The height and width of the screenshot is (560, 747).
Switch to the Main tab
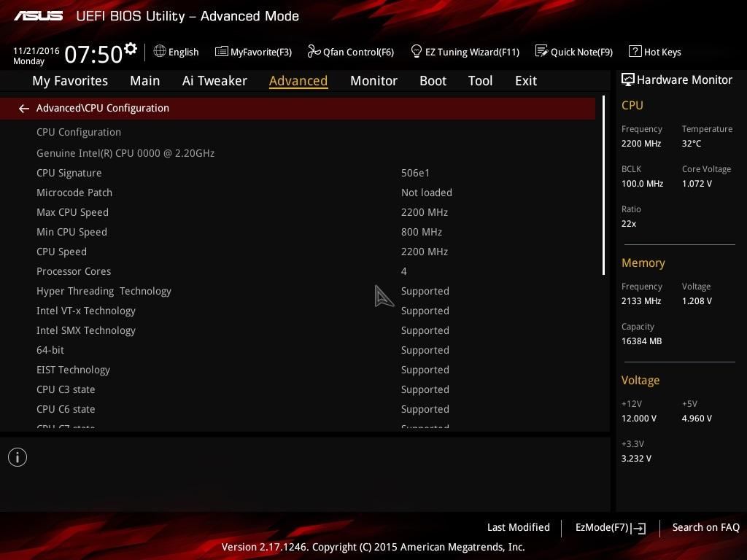coord(145,81)
